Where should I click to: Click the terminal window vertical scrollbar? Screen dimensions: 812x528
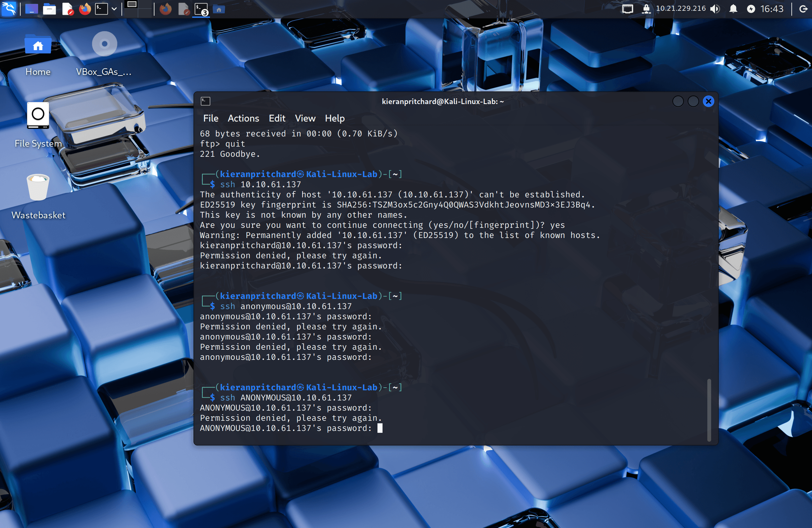[x=709, y=410]
